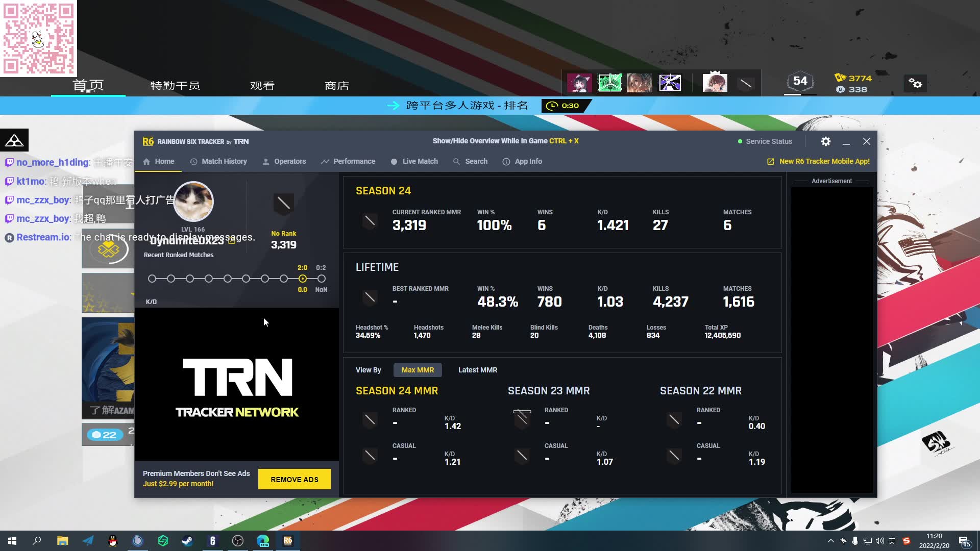This screenshot has width=980, height=551.
Task: Open the QQ penguin taskbar app
Action: coord(113,541)
